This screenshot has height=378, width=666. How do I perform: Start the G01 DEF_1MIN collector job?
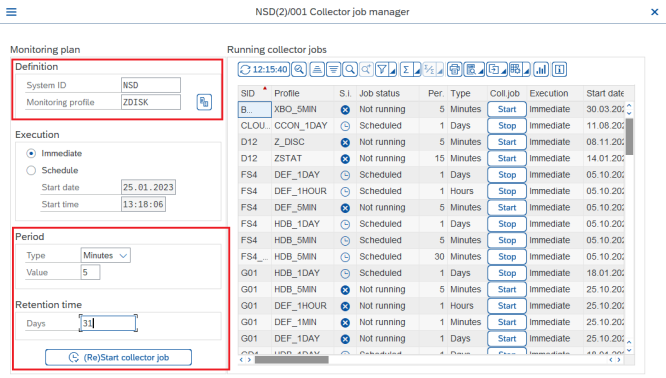tap(507, 322)
